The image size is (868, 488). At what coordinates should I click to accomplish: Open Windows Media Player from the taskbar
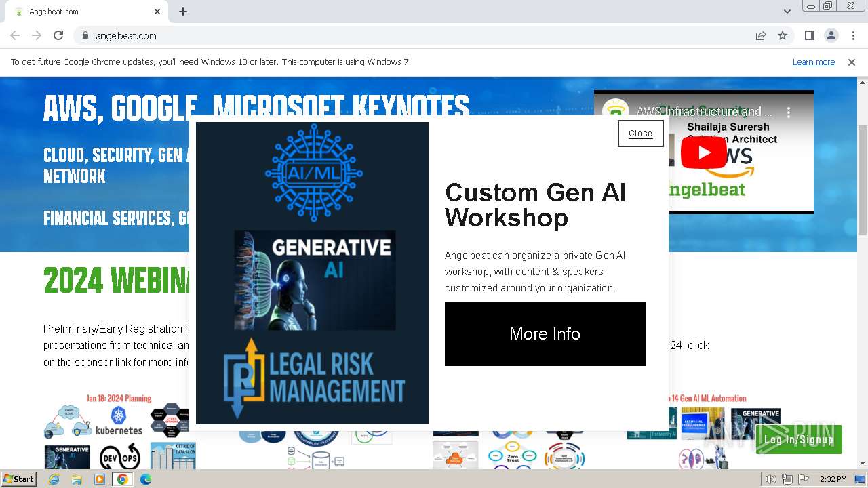(x=100, y=479)
